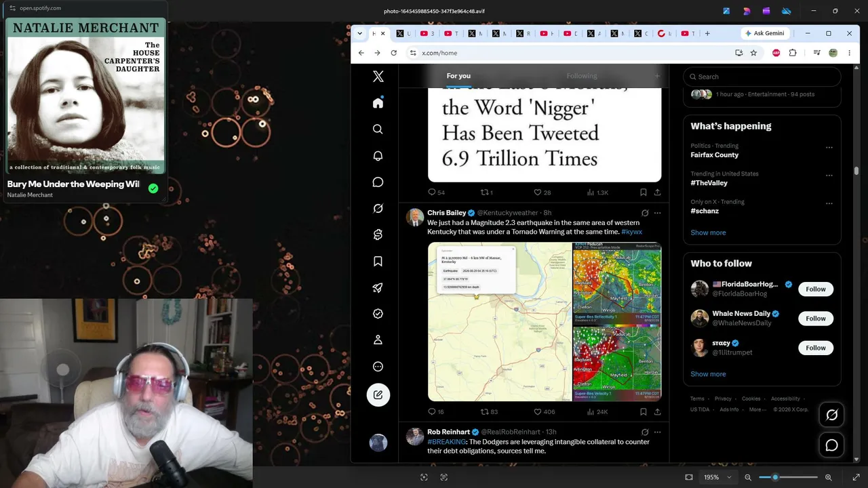Open options for Fairfax County trend

coord(829,147)
